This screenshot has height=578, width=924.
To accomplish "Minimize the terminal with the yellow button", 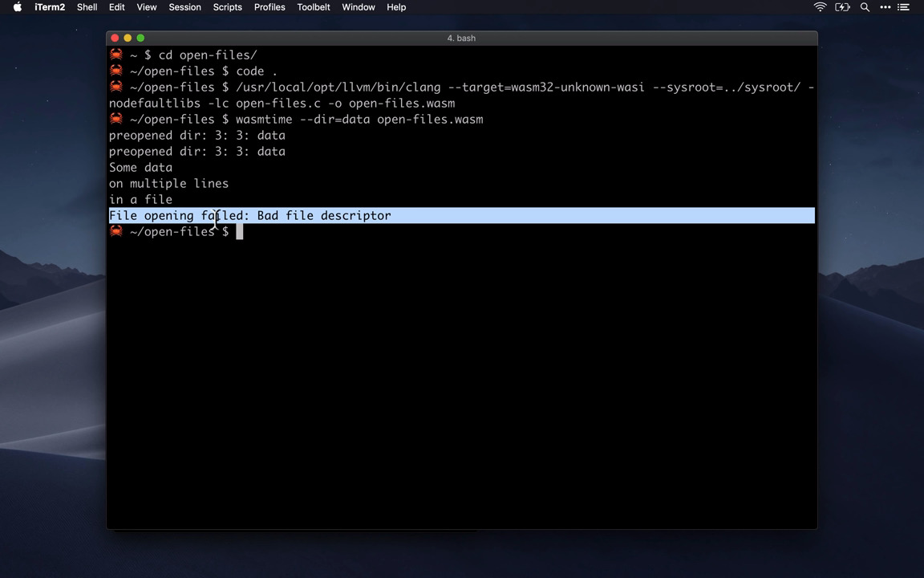I will click(x=128, y=38).
